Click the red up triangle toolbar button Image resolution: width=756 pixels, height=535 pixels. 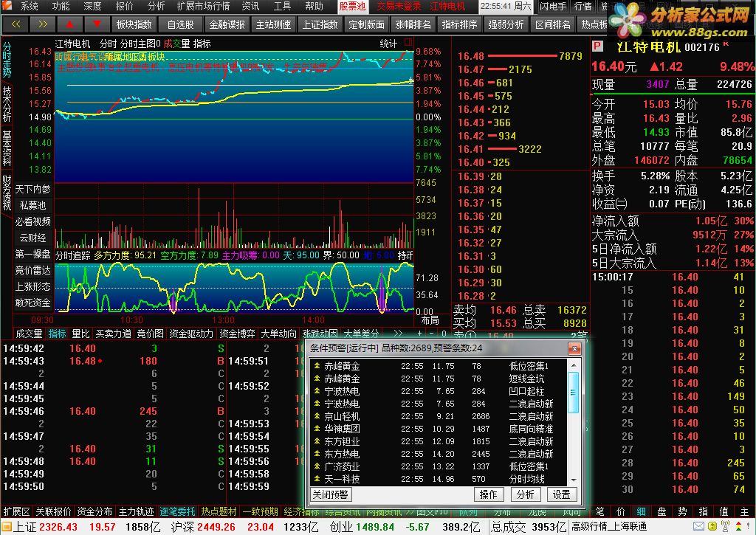tap(70, 24)
